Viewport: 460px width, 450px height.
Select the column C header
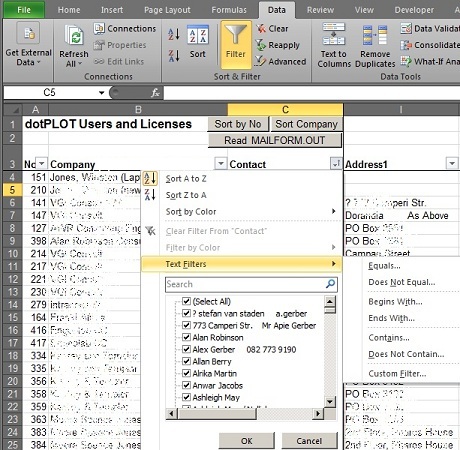pos(285,109)
